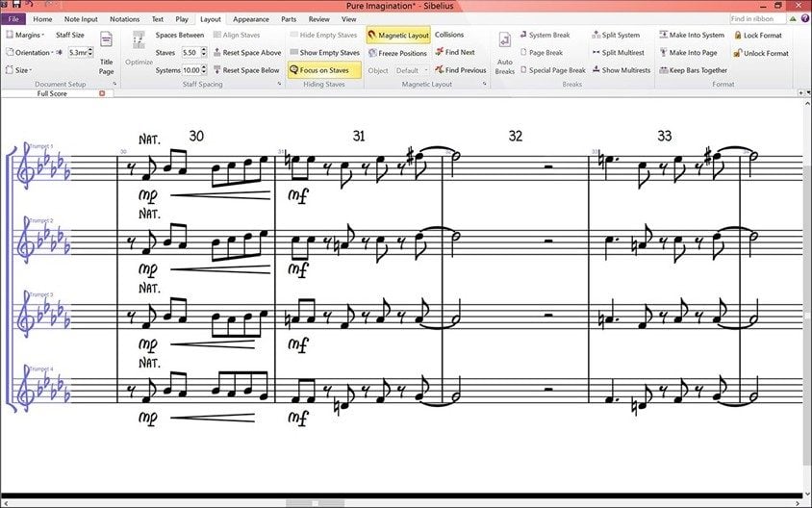Click Reset Space Above
The image size is (812, 508).
point(247,52)
